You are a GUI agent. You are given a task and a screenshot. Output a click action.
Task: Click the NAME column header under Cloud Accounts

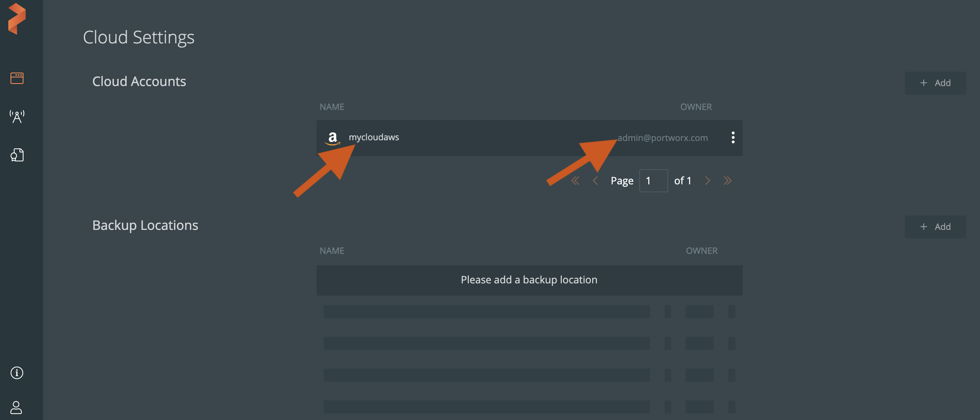pos(332,107)
